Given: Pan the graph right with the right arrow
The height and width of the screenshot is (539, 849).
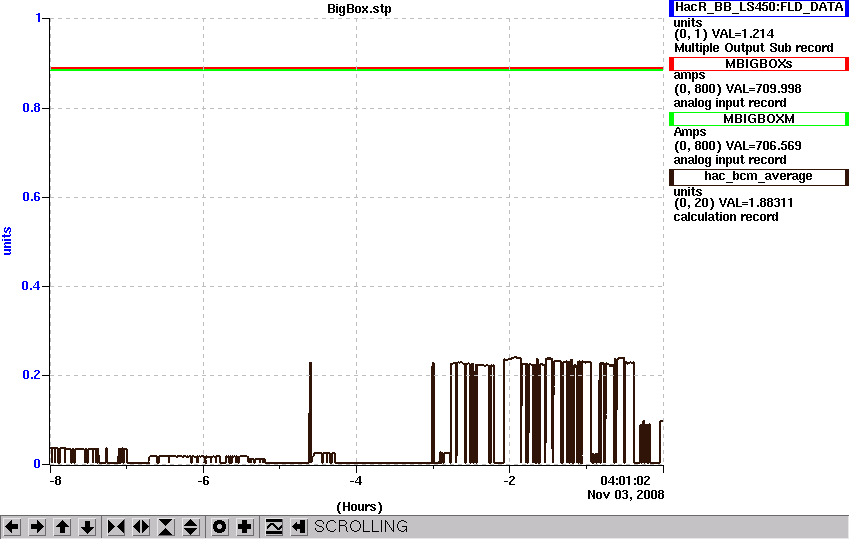Looking at the screenshot, I should click(37, 527).
